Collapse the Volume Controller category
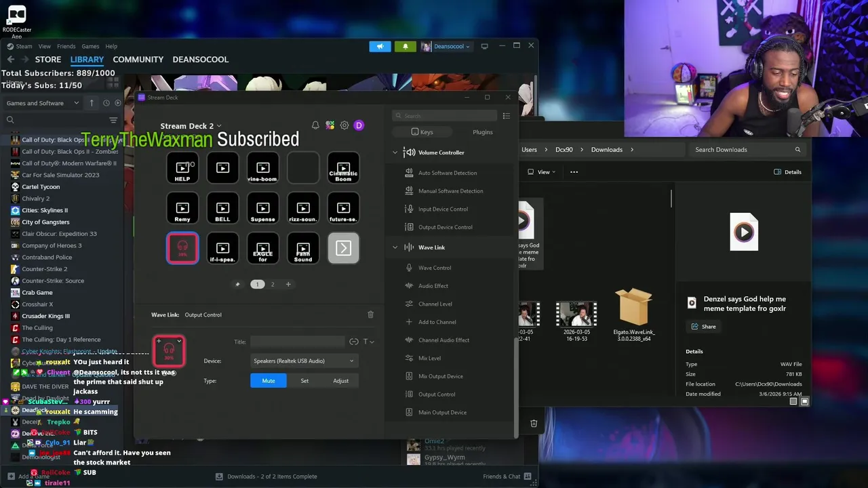The width and height of the screenshot is (868, 488). 395,152
